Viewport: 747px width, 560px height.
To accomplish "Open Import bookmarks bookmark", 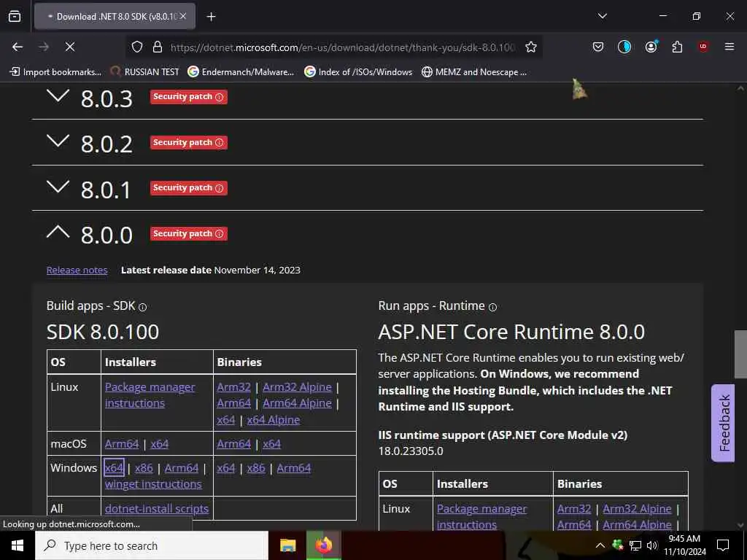I will pyautogui.click(x=55, y=72).
